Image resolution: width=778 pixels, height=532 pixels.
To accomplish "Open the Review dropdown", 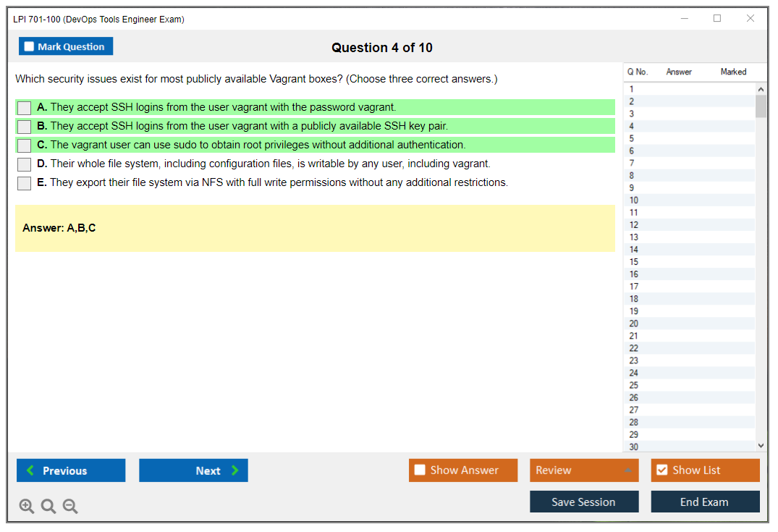I will coord(583,470).
